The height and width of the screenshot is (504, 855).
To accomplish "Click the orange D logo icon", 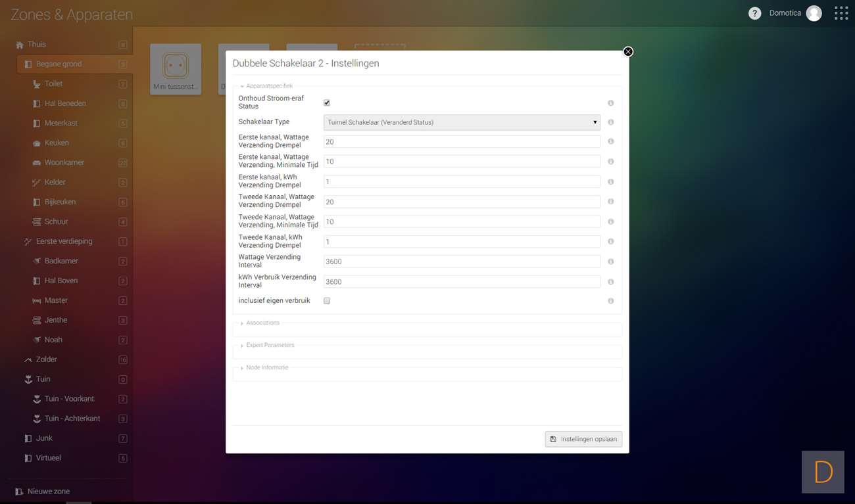I will [822, 472].
